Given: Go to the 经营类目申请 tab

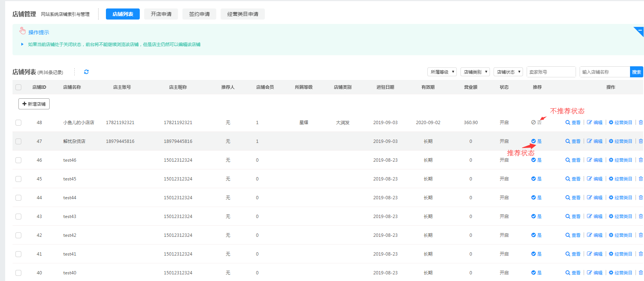Looking at the screenshot, I should point(242,14).
